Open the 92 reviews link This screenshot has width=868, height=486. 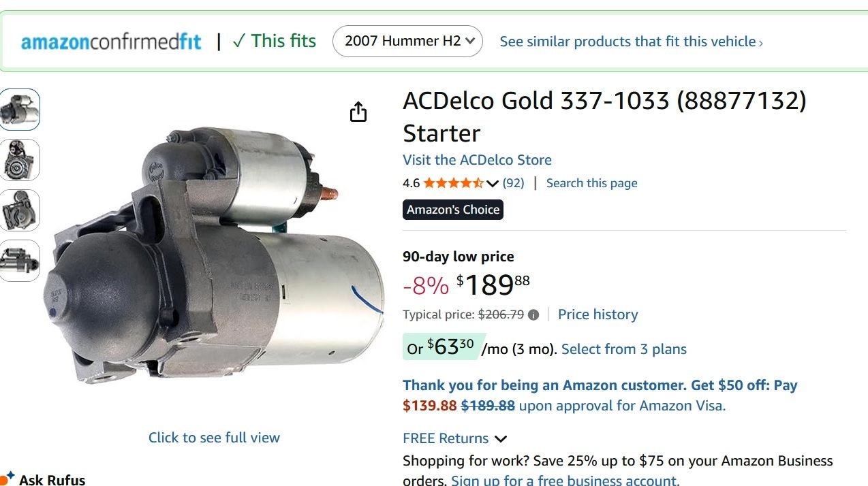coord(513,183)
